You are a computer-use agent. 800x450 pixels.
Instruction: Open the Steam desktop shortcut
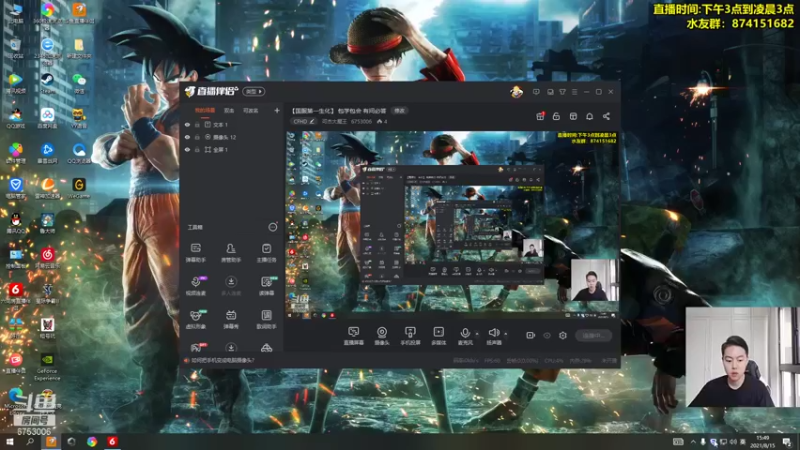[47, 83]
